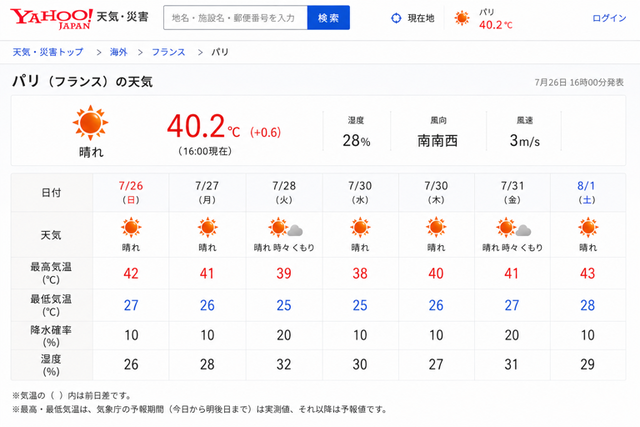640x427 pixels.
Task: Click the 現在地 link
Action: click(421, 18)
